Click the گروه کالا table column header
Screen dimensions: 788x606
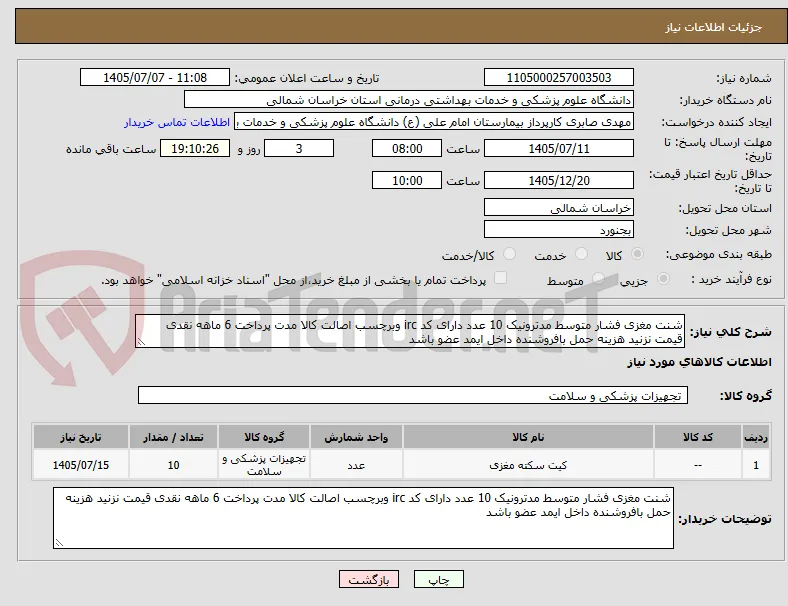[x=264, y=437]
